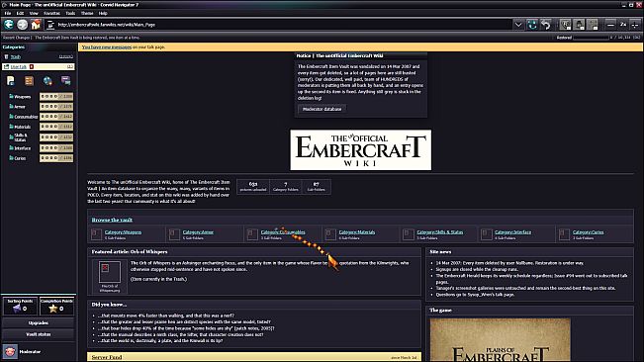Viewport: 644px width, 362px height.
Task: Open the User talk link in sidebar
Action: (x=18, y=66)
